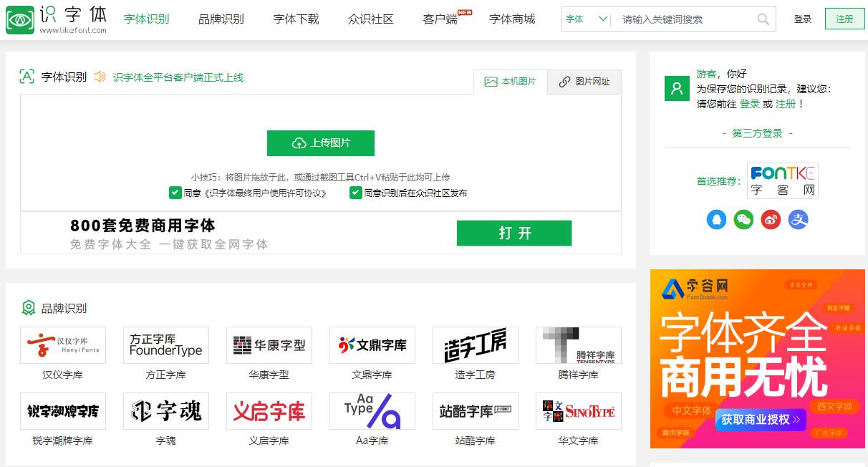
Task: Click the 中文字体 tag on banner
Action: click(x=692, y=410)
